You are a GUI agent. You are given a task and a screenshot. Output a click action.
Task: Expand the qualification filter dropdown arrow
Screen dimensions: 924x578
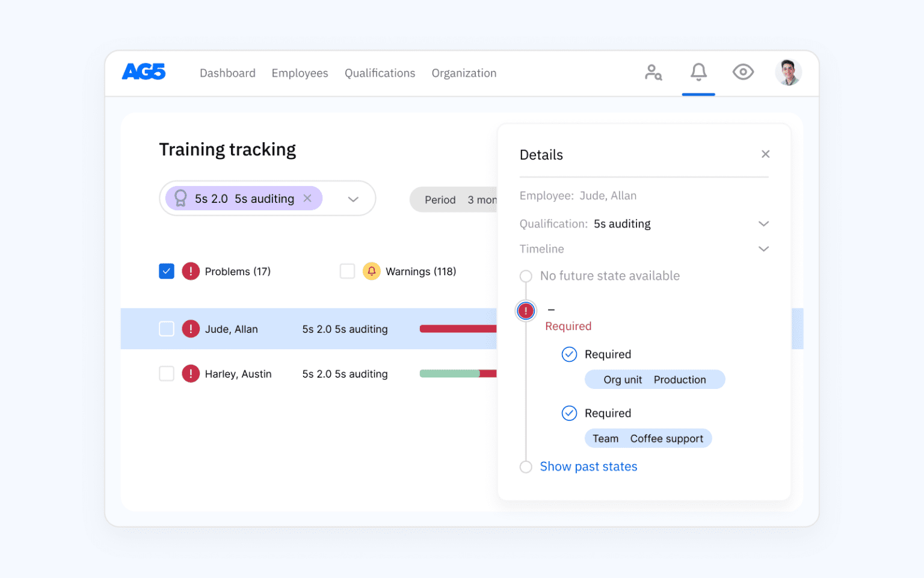tap(353, 199)
